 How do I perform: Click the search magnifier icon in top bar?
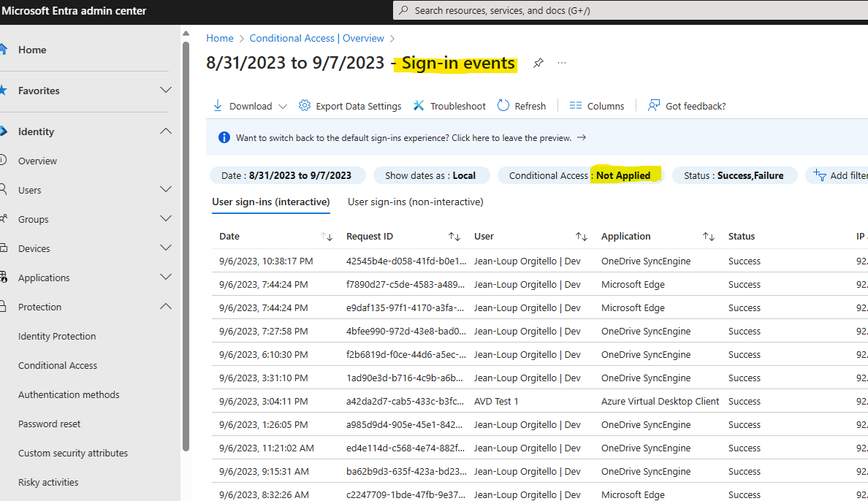click(x=403, y=10)
